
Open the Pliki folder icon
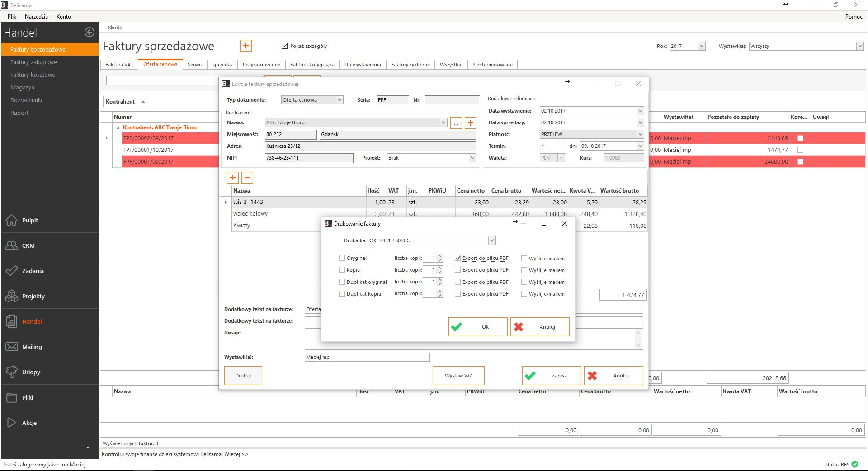point(12,397)
